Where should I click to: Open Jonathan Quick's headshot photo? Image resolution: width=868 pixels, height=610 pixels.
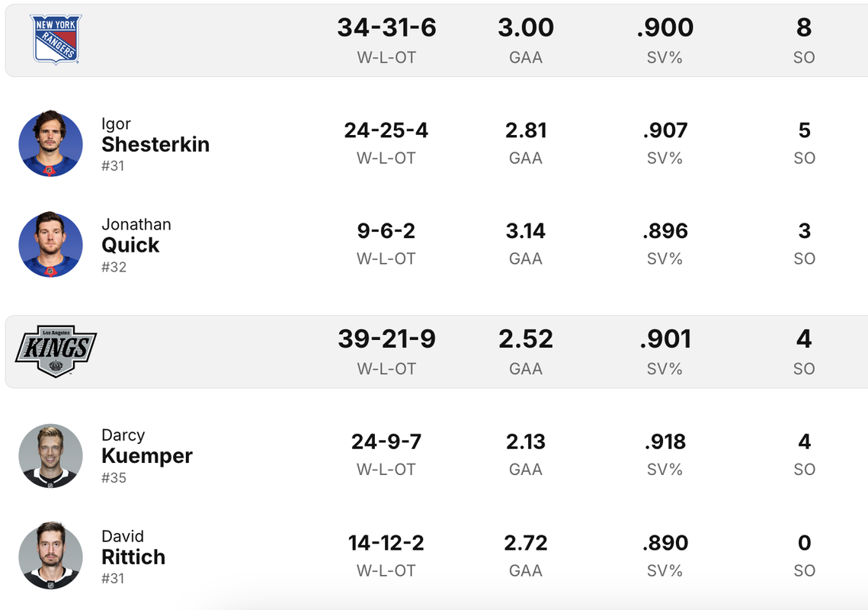[x=50, y=244]
